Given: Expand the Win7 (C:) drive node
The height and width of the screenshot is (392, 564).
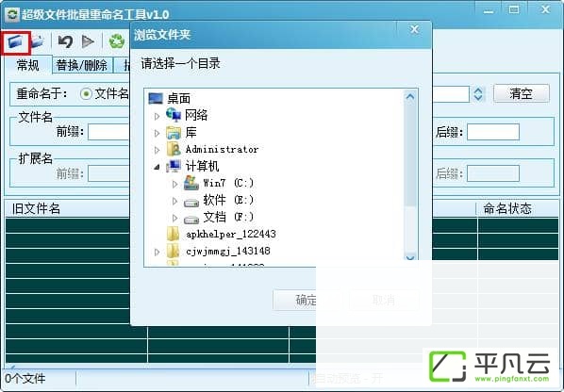Looking at the screenshot, I should [174, 184].
